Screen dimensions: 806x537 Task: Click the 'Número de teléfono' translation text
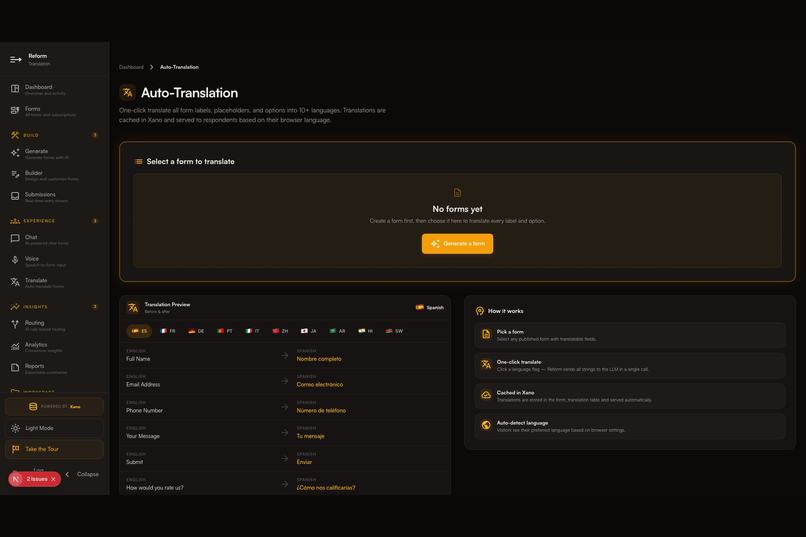(321, 411)
